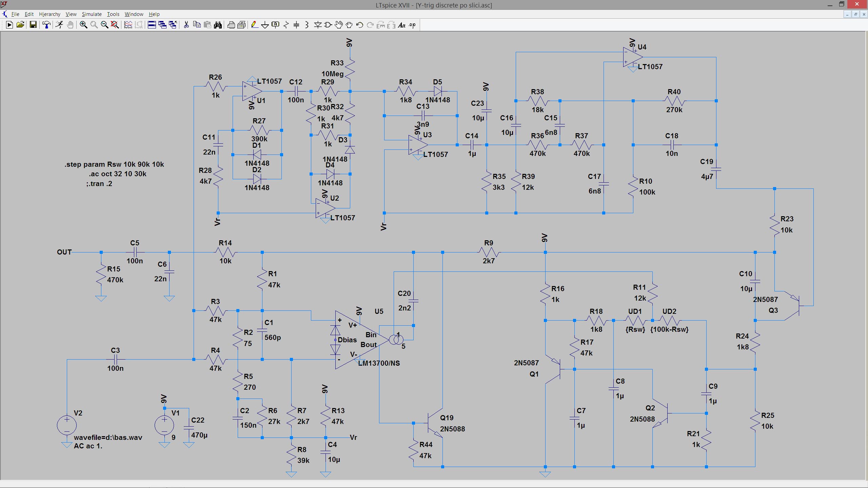Add a SPICE directive with .op icon
Screen dimensions: 868x488
tap(412, 25)
